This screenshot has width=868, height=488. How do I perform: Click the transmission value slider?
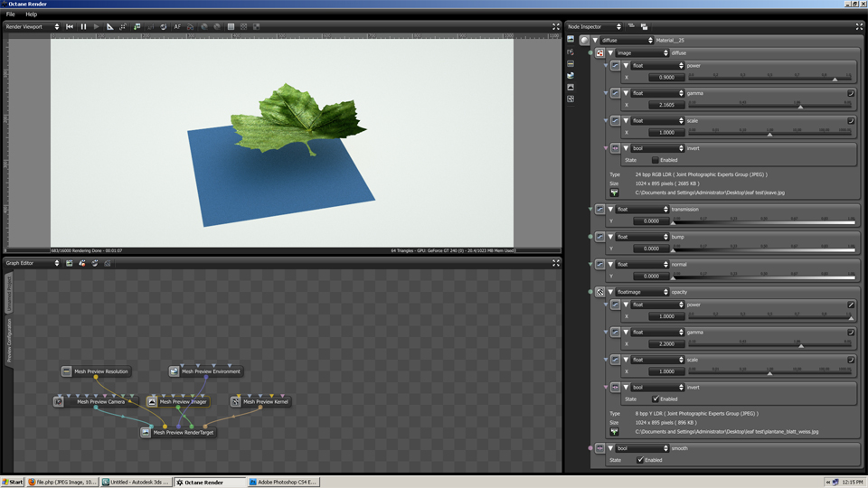tap(764, 221)
